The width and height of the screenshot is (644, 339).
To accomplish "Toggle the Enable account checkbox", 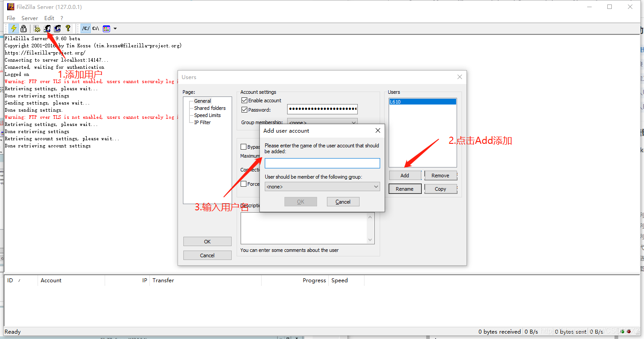I will click(244, 100).
